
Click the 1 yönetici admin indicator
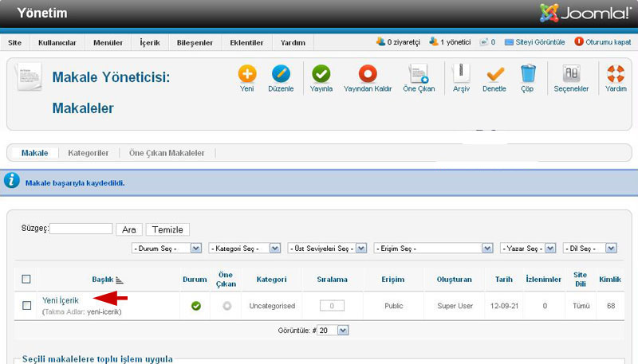(x=450, y=42)
